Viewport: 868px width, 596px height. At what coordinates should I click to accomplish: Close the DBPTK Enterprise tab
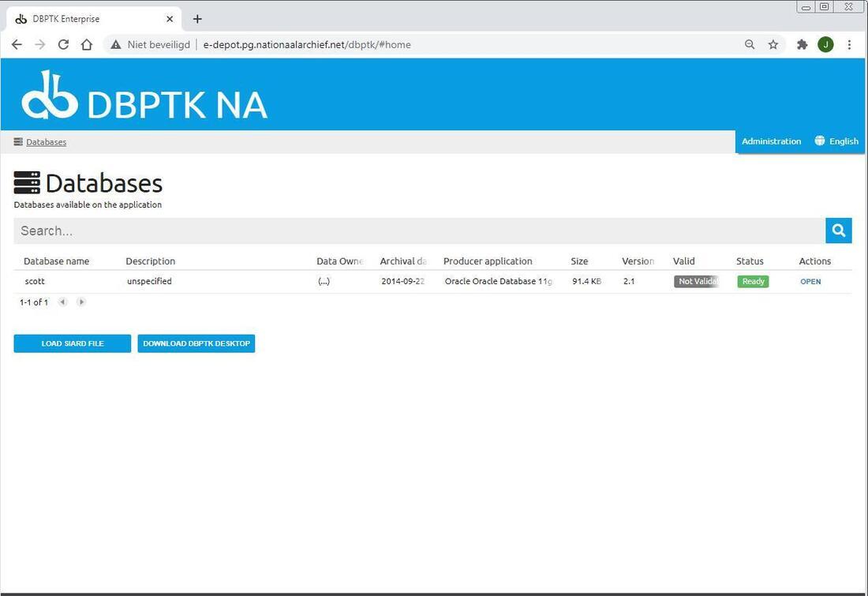[x=170, y=19]
